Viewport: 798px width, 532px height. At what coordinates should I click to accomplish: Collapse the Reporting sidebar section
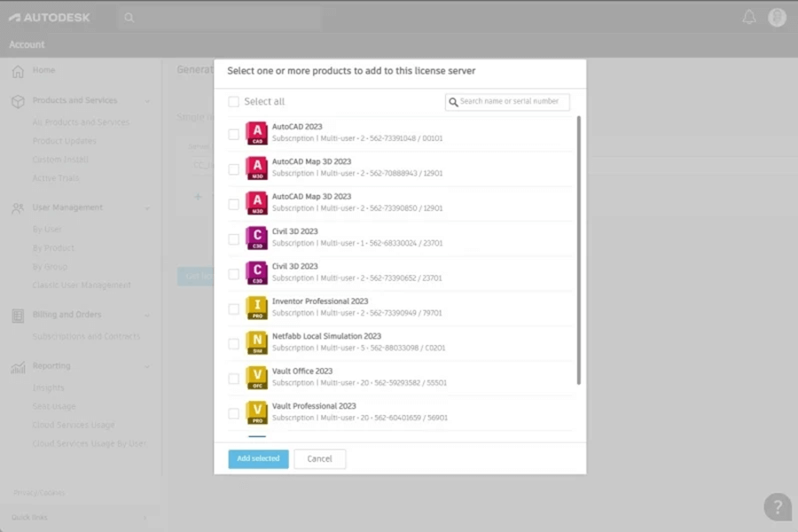pos(147,366)
